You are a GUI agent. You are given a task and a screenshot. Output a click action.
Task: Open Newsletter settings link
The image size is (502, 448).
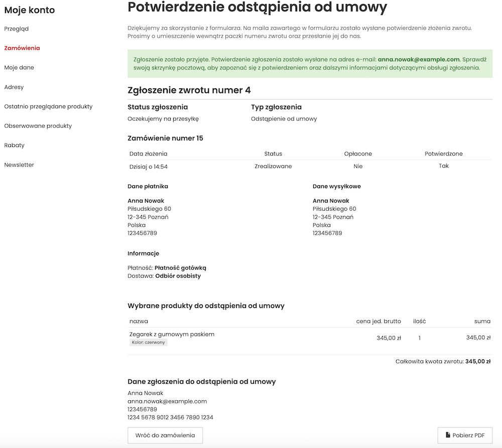19,165
